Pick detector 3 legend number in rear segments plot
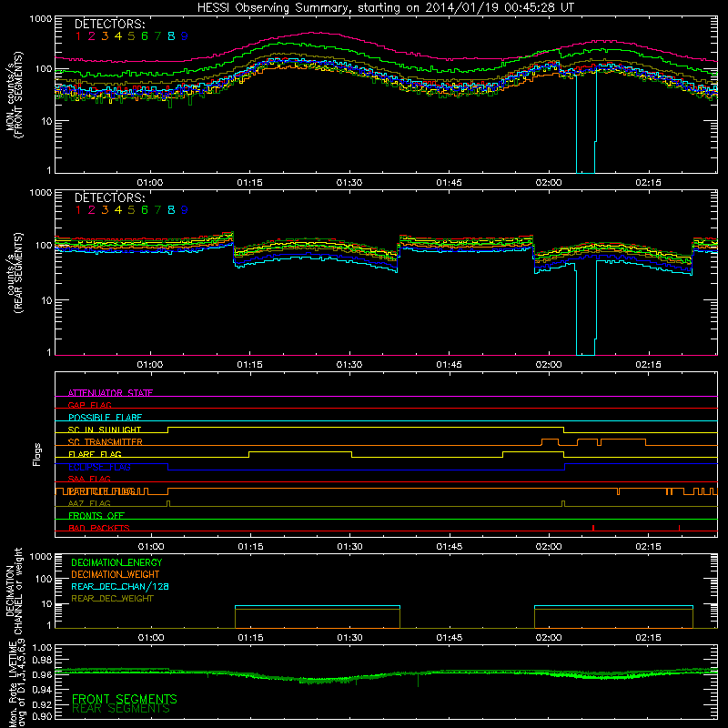728x728 pixels. (105, 210)
